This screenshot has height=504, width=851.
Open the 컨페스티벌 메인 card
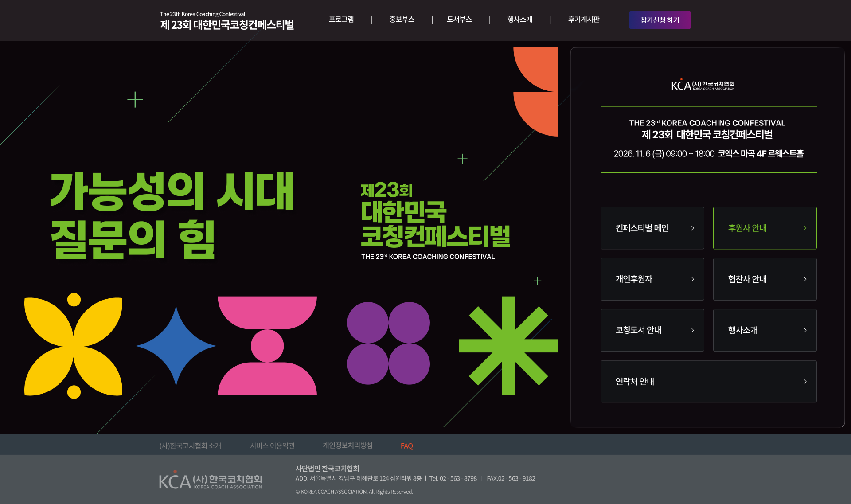(x=652, y=228)
